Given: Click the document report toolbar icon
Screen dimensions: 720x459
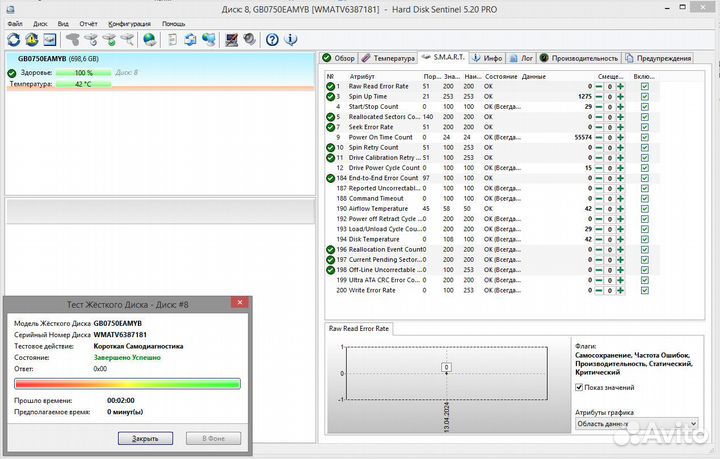Looking at the screenshot, I should pyautogui.click(x=172, y=40).
